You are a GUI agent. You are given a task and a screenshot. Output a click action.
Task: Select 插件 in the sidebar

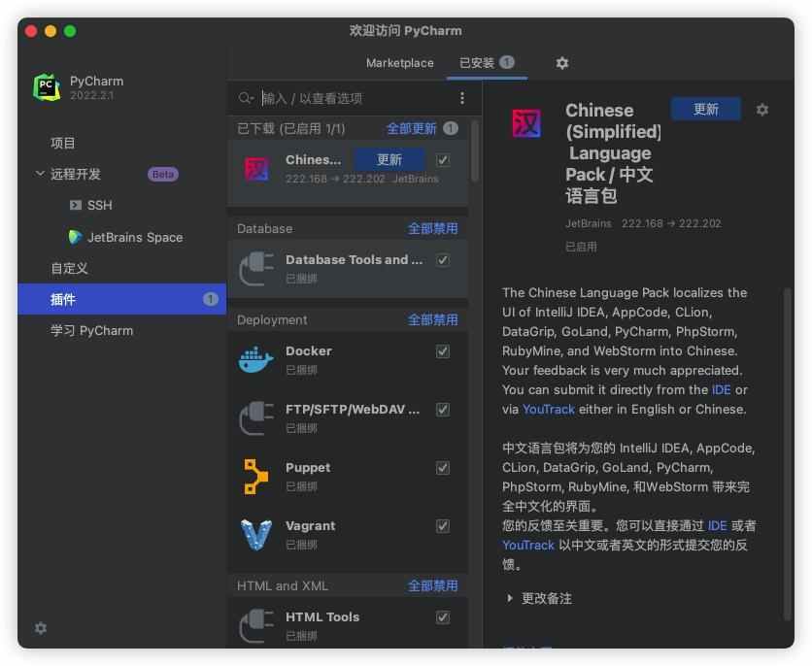tap(122, 299)
